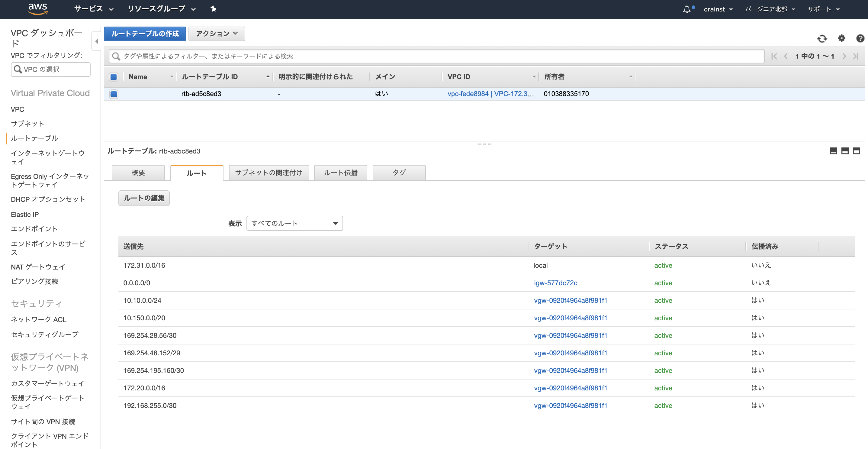The height and width of the screenshot is (449, 868).
Task: Click ルートの編集 button
Action: click(144, 198)
